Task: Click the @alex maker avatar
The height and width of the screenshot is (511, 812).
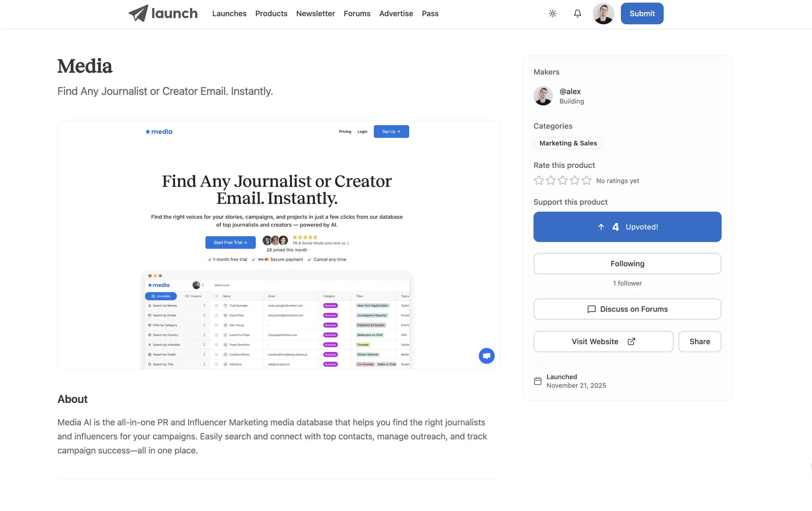Action: (x=543, y=96)
